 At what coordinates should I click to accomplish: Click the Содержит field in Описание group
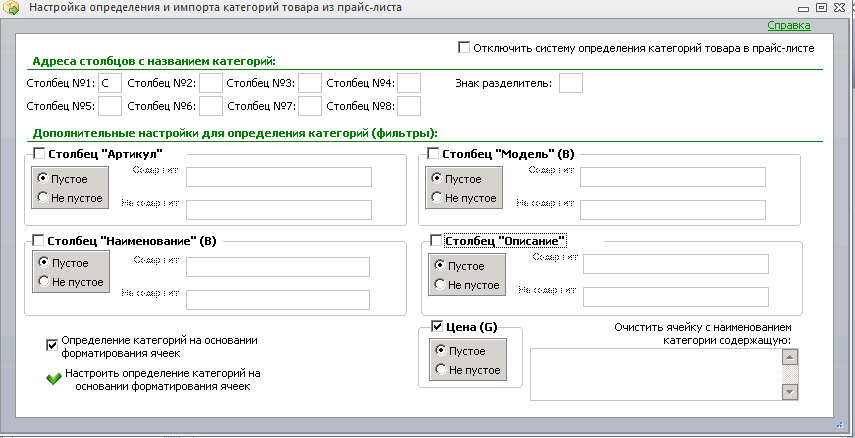click(x=676, y=264)
